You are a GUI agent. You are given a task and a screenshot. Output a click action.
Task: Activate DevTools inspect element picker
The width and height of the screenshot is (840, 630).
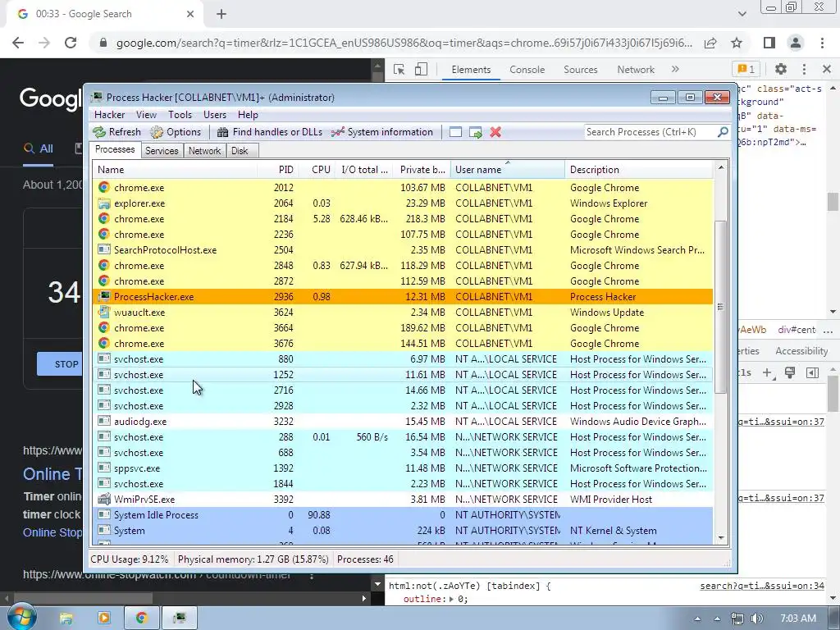click(399, 70)
